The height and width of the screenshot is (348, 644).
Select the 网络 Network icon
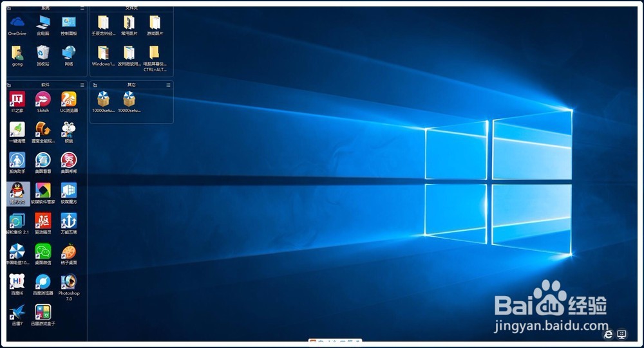(x=69, y=56)
